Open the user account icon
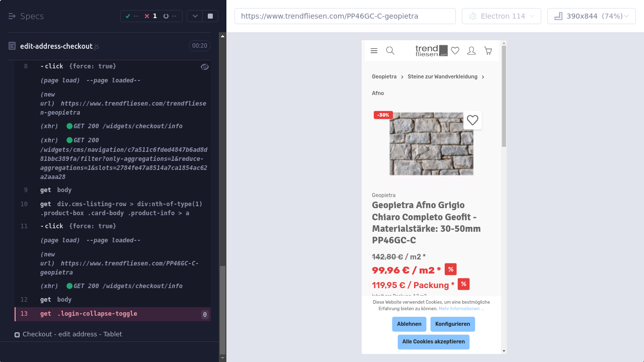This screenshot has width=644, height=362. (471, 51)
